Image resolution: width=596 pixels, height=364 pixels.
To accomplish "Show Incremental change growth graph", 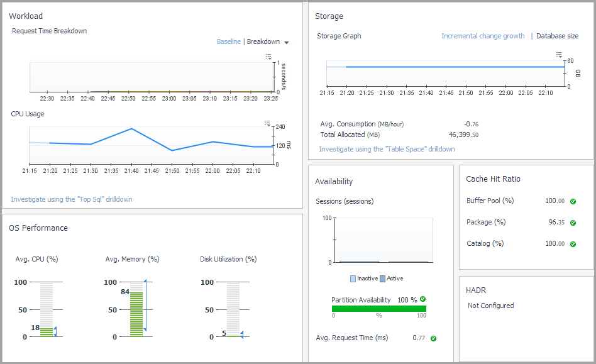I will pos(483,36).
